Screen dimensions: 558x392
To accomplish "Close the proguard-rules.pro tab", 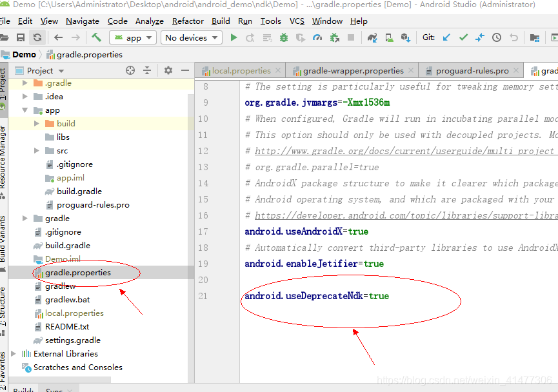I will click(x=516, y=70).
